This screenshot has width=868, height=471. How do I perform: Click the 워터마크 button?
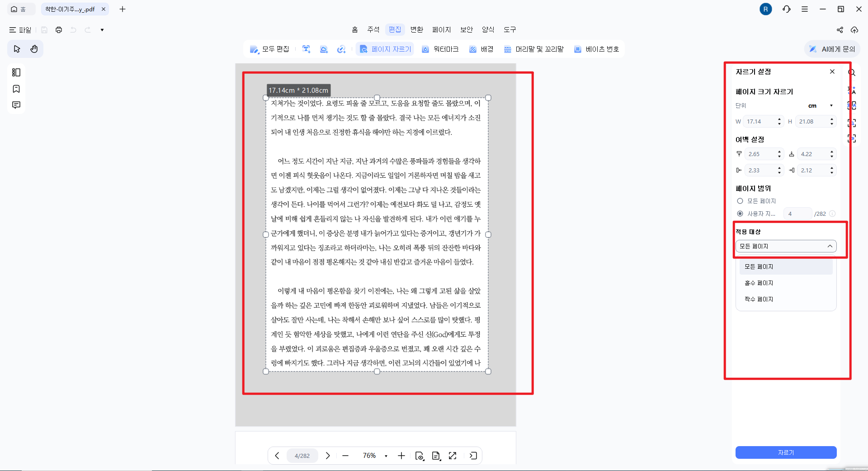coord(440,49)
